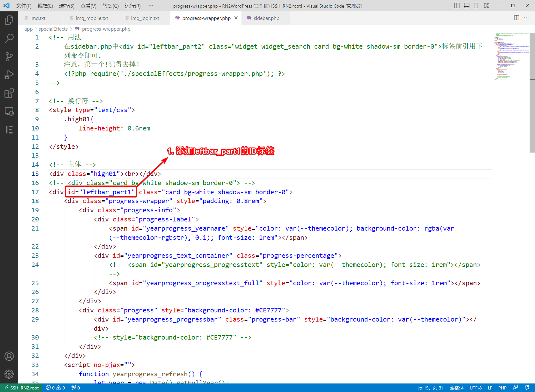Click the notifications bell in status bar
This screenshot has width=535, height=392.
[527, 388]
